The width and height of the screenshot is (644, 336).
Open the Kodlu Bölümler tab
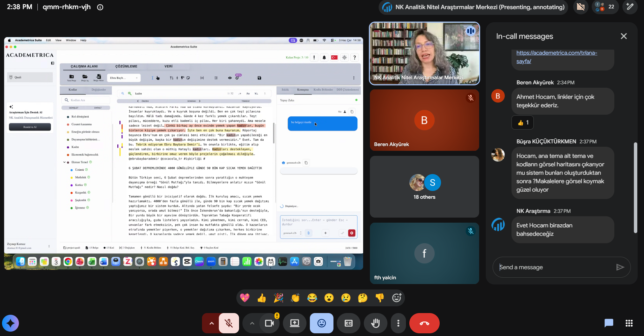[x=323, y=90]
